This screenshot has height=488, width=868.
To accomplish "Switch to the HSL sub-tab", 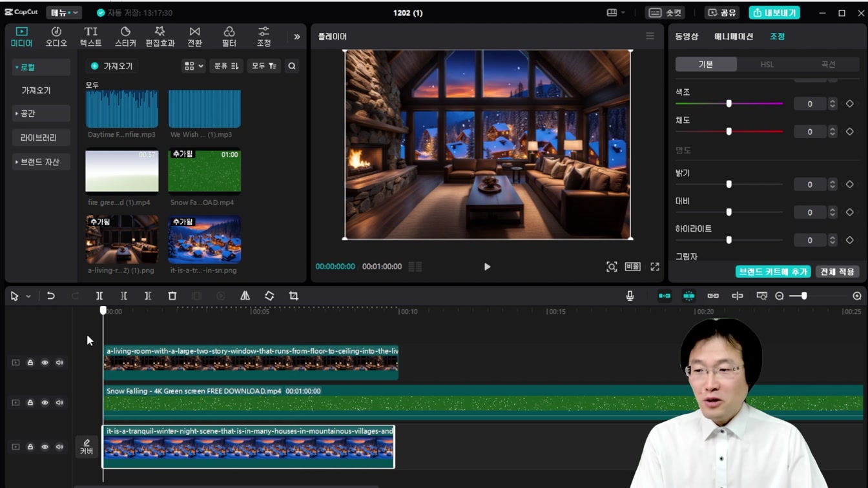I will pyautogui.click(x=767, y=65).
